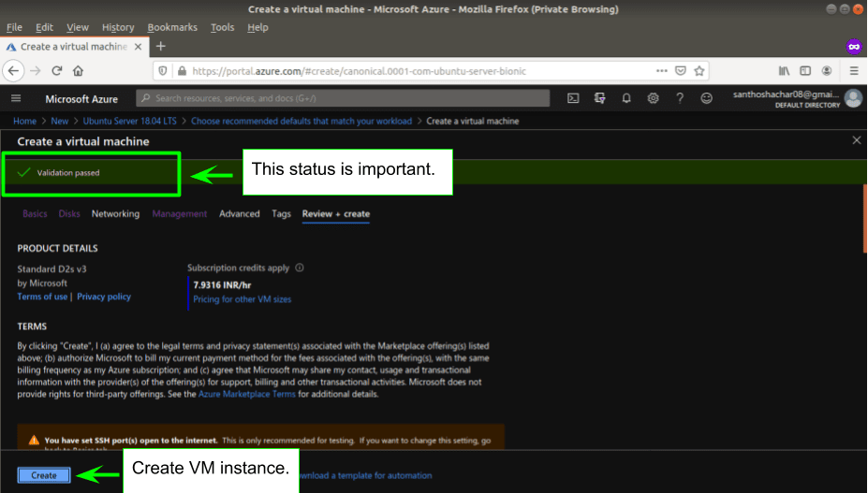868x493 pixels.
Task: Open the notifications bell
Action: 626,98
